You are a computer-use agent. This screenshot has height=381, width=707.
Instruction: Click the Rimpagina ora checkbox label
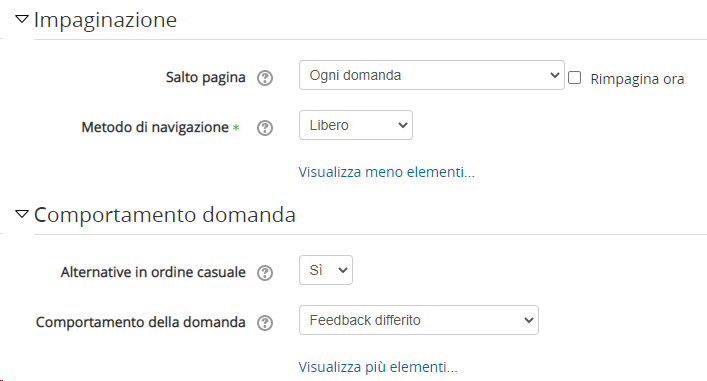[637, 79]
